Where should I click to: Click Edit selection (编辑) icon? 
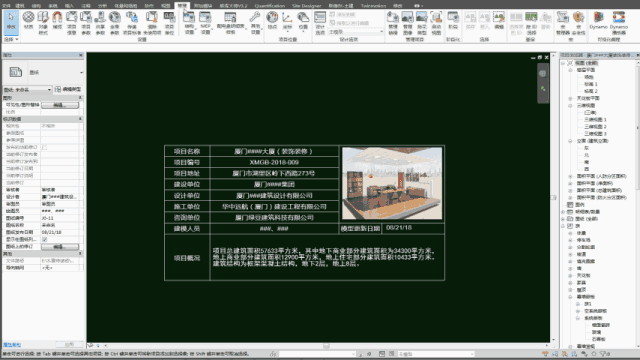coord(499,20)
